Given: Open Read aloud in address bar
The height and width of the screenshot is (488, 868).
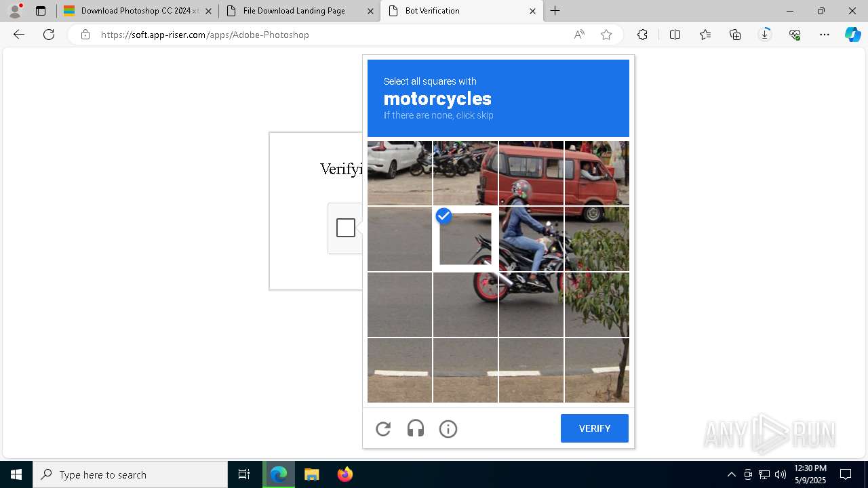Looking at the screenshot, I should pos(579,35).
